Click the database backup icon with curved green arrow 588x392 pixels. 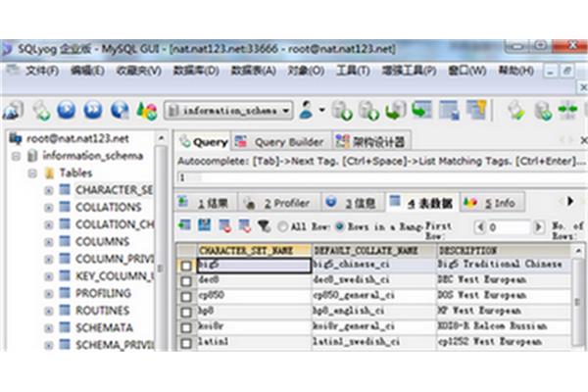[396, 111]
